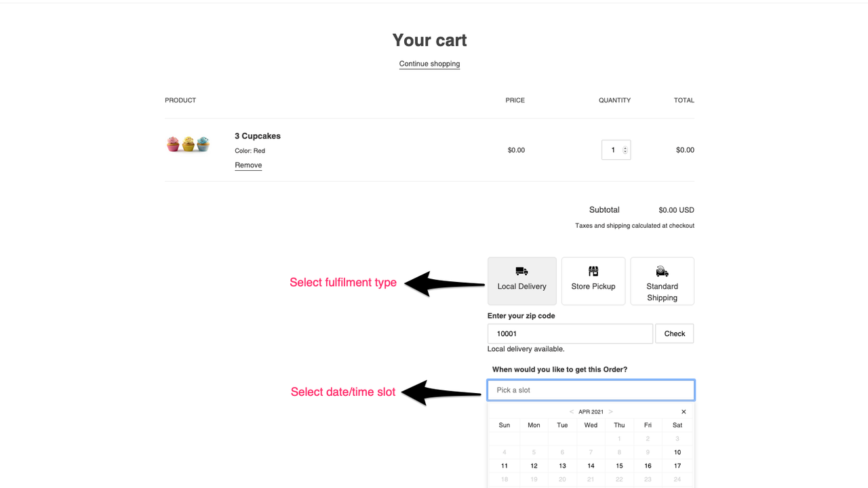Screen dimensions: 868x488
Task: Select Saturday April 17 date
Action: [677, 466]
